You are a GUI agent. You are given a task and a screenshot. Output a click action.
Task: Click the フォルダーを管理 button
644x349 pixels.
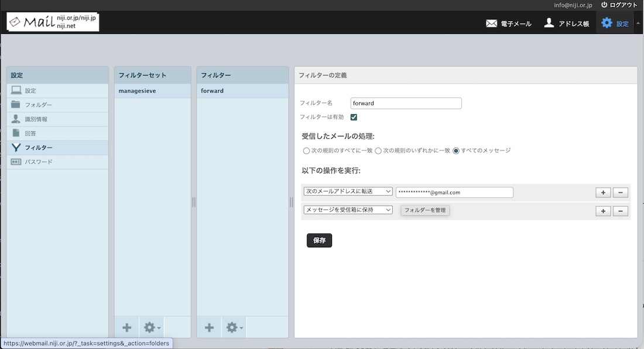pyautogui.click(x=425, y=210)
